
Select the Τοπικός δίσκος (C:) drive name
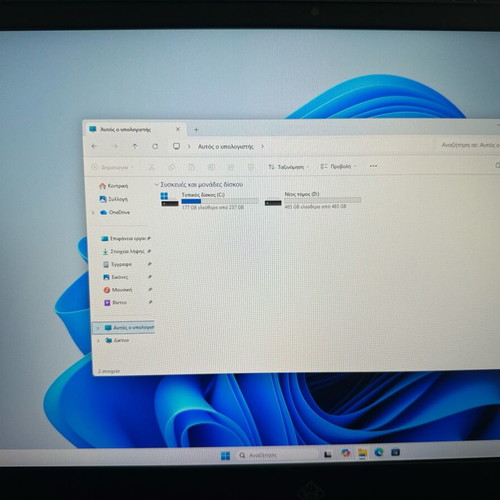pyautogui.click(x=203, y=195)
